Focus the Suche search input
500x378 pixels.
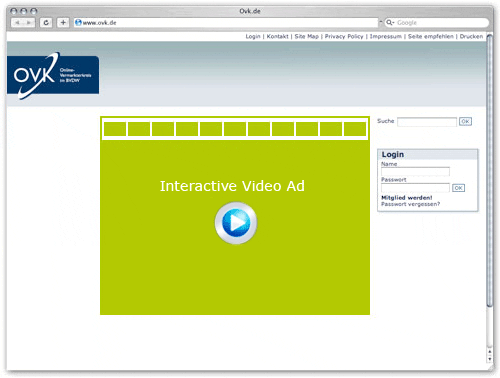(x=427, y=122)
